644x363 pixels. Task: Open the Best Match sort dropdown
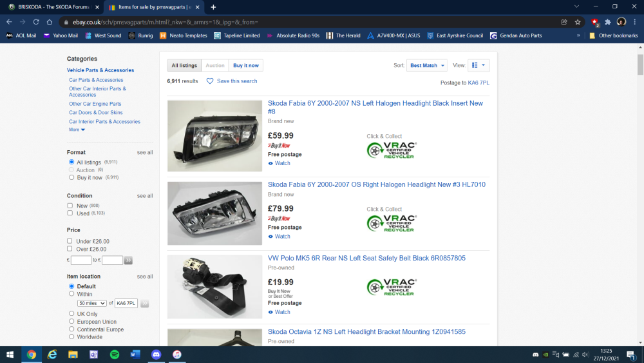click(x=427, y=65)
